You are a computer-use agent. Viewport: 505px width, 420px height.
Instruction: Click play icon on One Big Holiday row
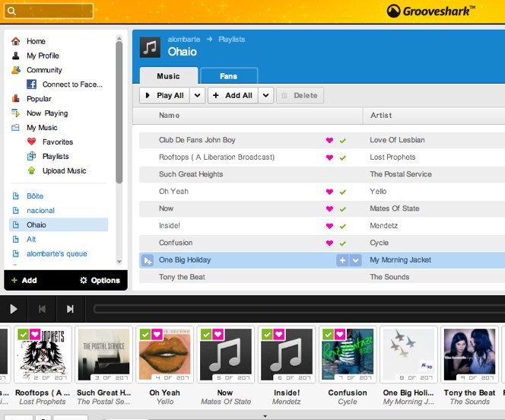[148, 260]
